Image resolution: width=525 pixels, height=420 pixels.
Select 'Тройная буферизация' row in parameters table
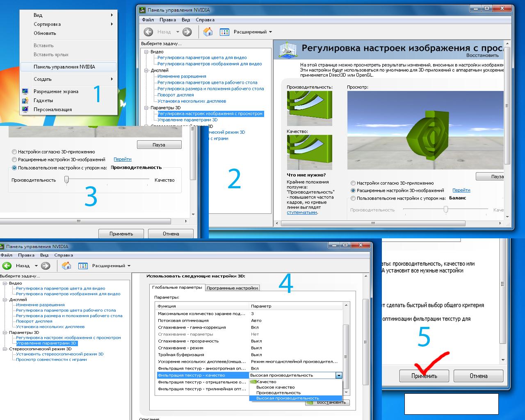point(249,355)
